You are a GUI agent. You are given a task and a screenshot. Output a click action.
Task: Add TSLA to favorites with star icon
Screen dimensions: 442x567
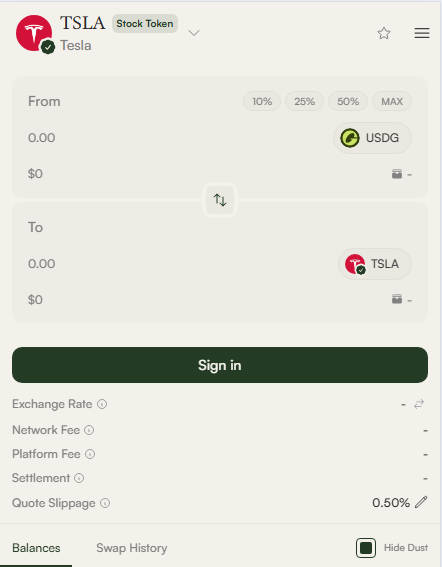coord(384,33)
